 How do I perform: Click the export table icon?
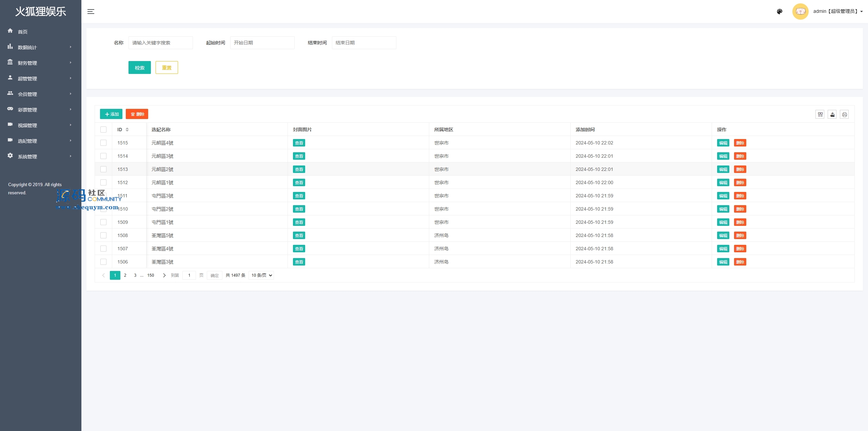[x=832, y=115]
